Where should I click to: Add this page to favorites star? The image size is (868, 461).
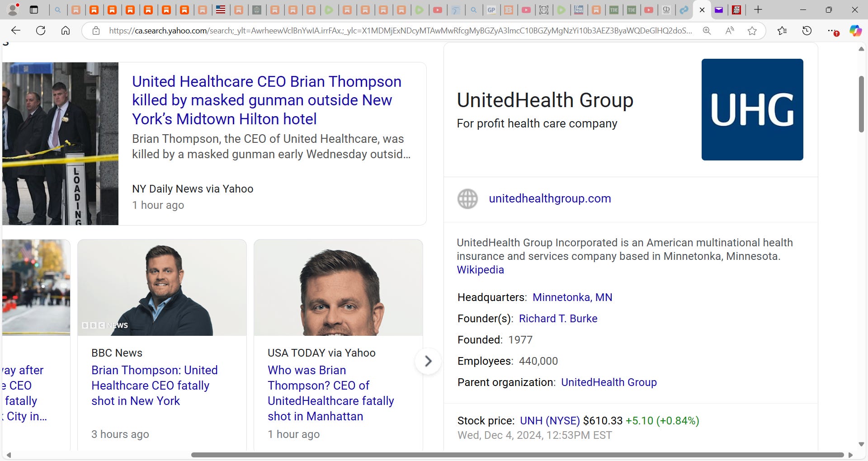click(752, 31)
